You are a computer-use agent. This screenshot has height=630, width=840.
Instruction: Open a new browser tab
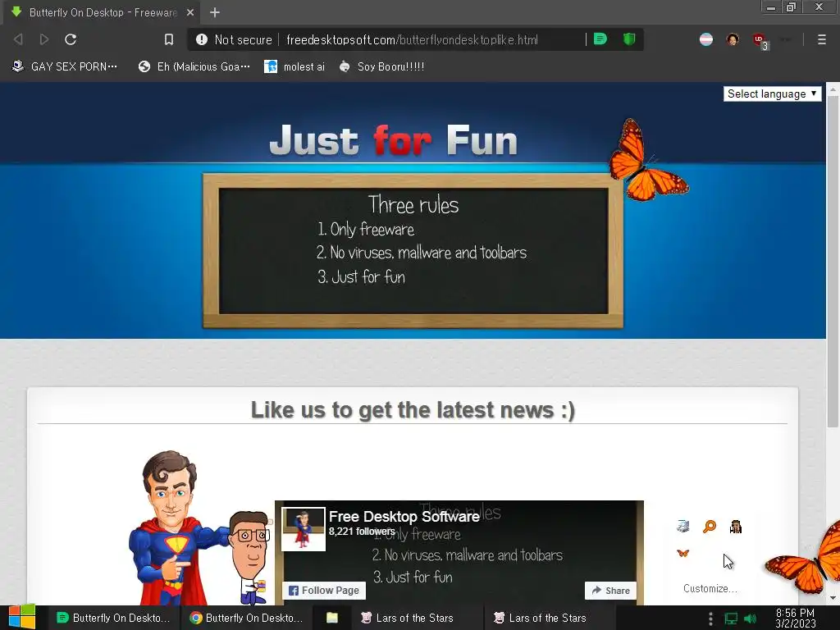pyautogui.click(x=215, y=12)
